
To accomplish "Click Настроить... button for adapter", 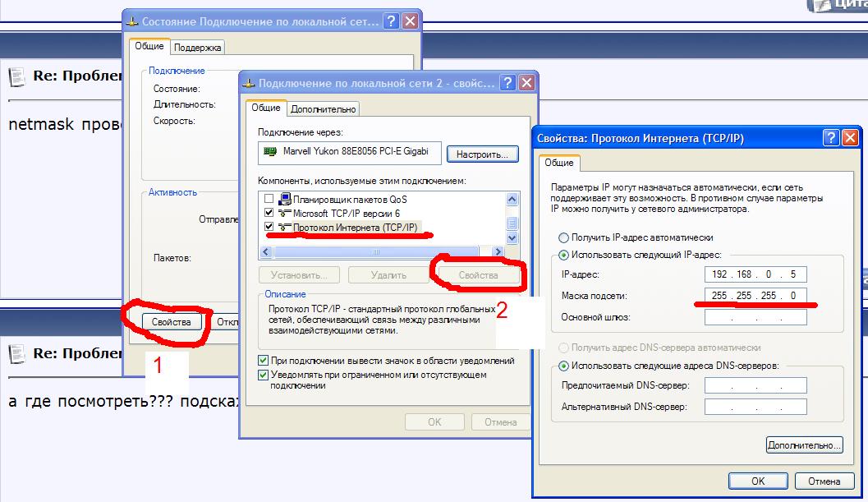I will click(482, 154).
